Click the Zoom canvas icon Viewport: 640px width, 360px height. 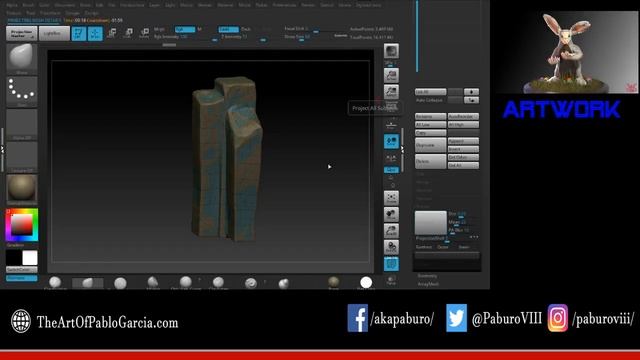(x=391, y=92)
